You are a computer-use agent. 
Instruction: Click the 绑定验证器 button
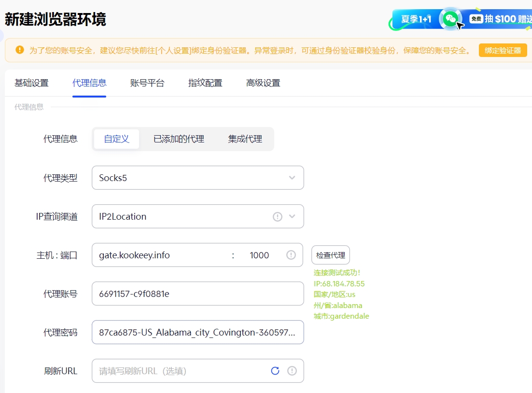point(503,50)
